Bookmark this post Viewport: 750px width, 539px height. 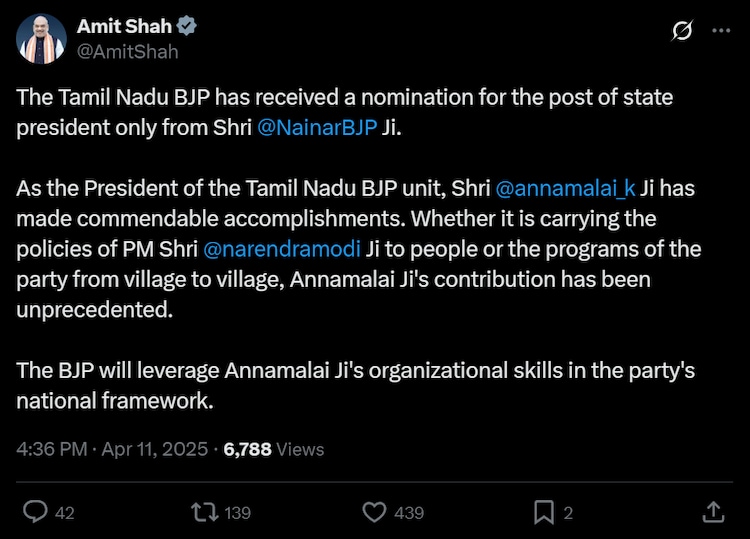(x=543, y=512)
